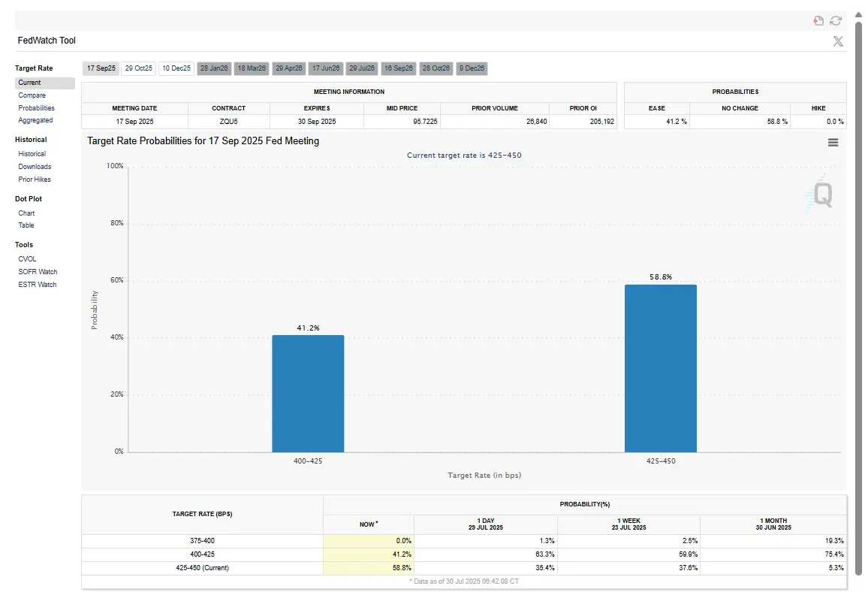The width and height of the screenshot is (868, 592).
Task: Launch the SOFR Watch tool
Action: pyautogui.click(x=38, y=272)
